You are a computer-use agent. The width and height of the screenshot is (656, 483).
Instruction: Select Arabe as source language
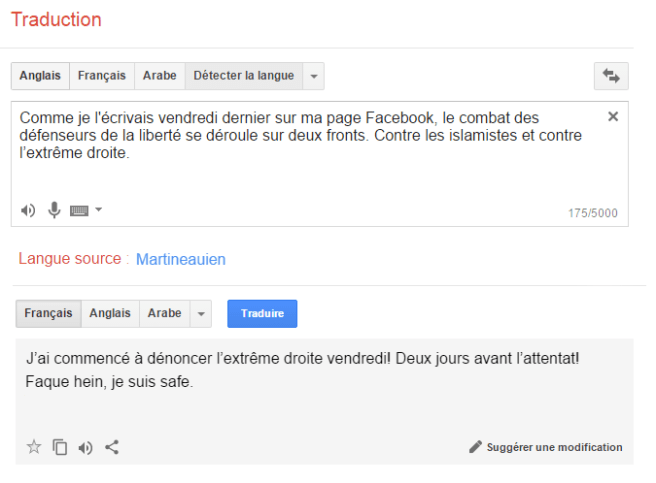[159, 76]
